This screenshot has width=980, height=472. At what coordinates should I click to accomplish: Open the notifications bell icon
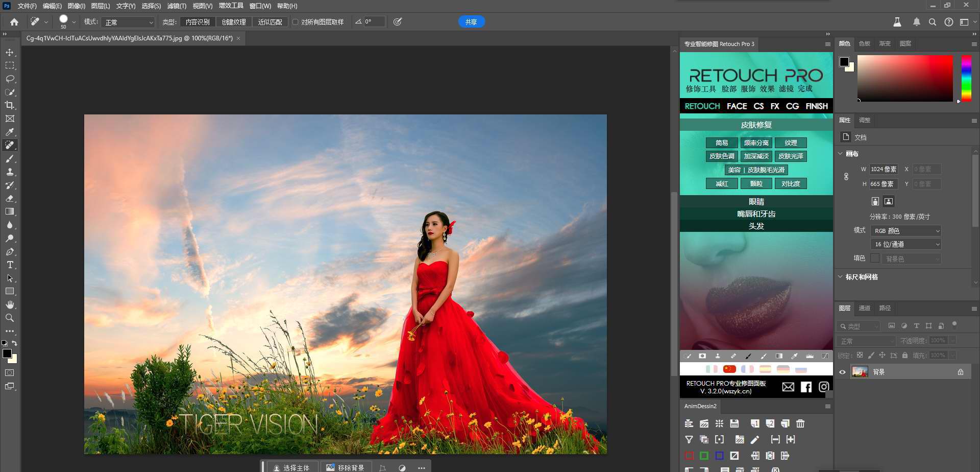[x=917, y=22]
